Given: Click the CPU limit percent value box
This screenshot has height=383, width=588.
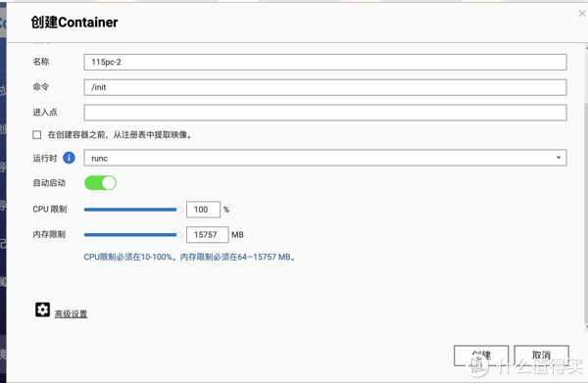Looking at the screenshot, I should [x=203, y=210].
